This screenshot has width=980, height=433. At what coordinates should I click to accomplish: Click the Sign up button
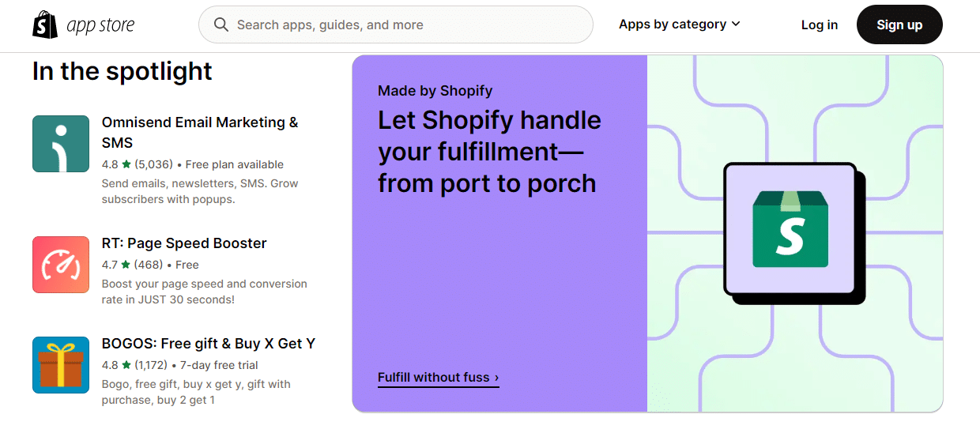[x=899, y=24]
